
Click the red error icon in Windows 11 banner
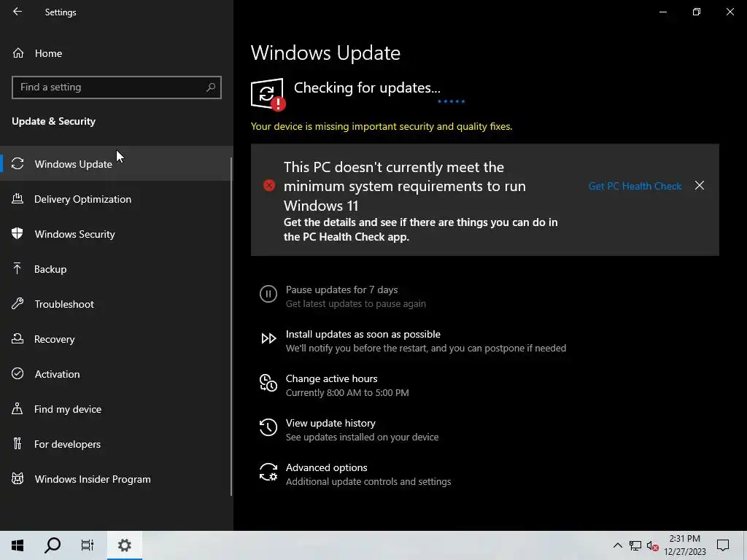tap(269, 185)
